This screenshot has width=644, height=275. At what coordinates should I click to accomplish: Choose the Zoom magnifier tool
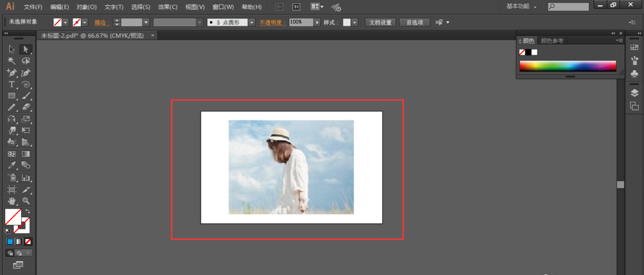[x=26, y=202]
